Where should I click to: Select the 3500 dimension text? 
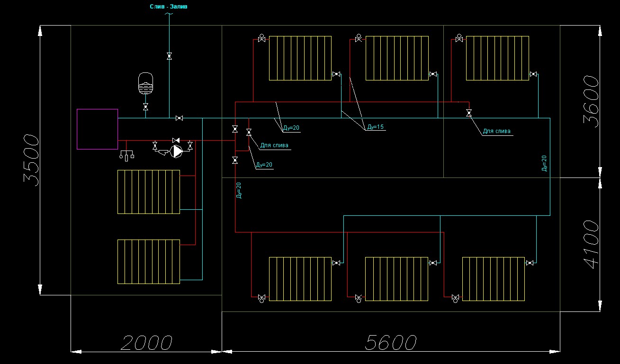click(x=30, y=160)
